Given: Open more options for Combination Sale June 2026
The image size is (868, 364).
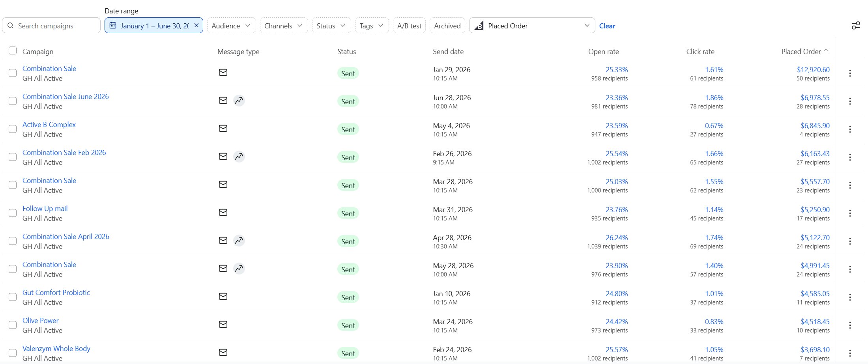Looking at the screenshot, I should click(x=850, y=101).
